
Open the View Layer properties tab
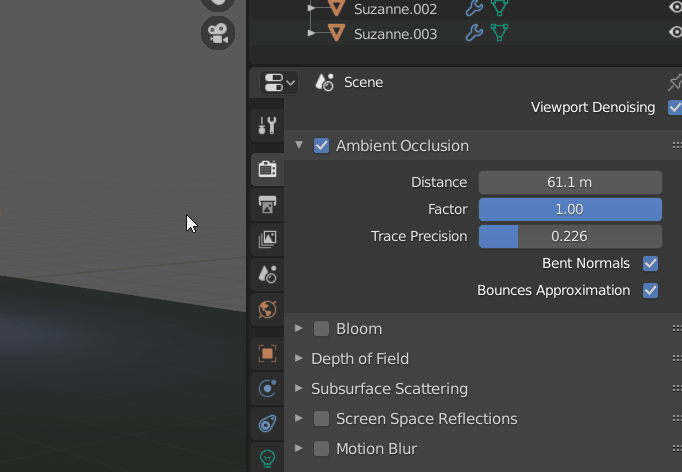coord(267,239)
